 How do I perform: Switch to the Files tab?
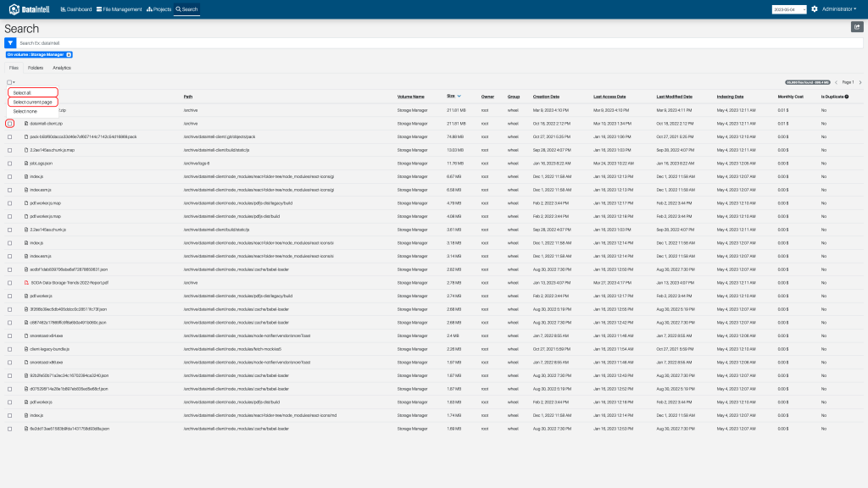click(14, 68)
